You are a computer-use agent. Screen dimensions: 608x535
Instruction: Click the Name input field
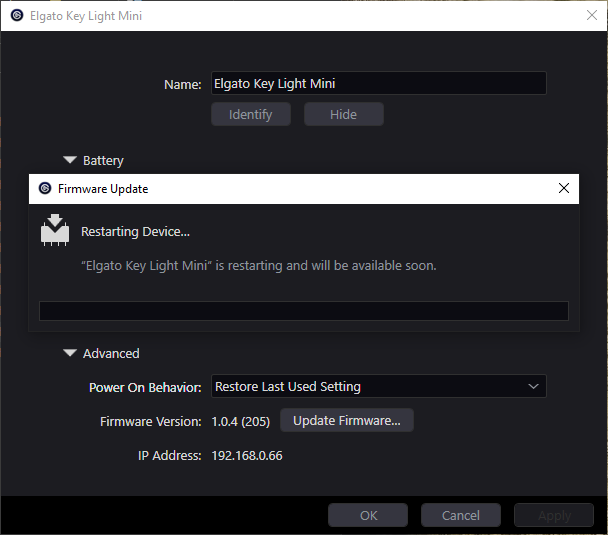coord(378,83)
